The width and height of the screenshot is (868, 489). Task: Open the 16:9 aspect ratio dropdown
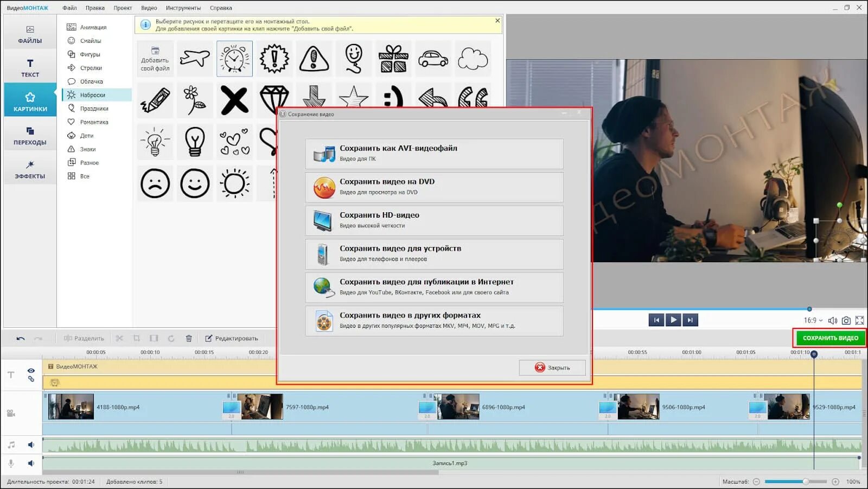(x=813, y=320)
